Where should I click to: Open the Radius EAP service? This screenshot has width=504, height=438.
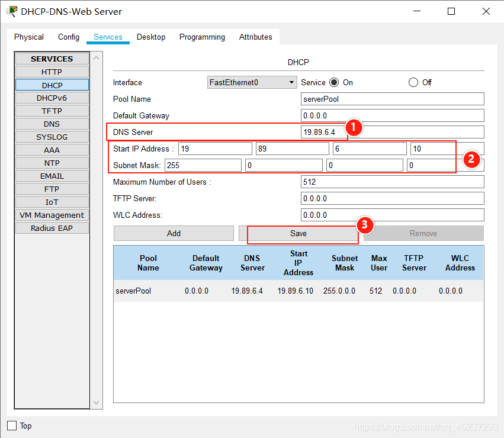pyautogui.click(x=52, y=228)
